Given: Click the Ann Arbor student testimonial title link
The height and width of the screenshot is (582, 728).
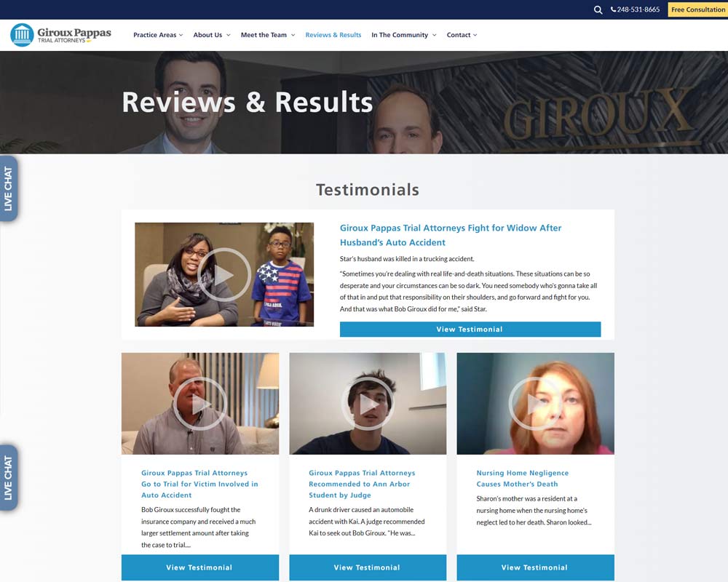Looking at the screenshot, I should pos(361,484).
